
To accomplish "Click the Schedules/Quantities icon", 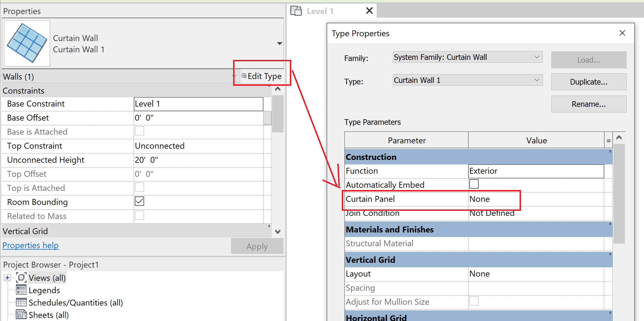I will (21, 302).
